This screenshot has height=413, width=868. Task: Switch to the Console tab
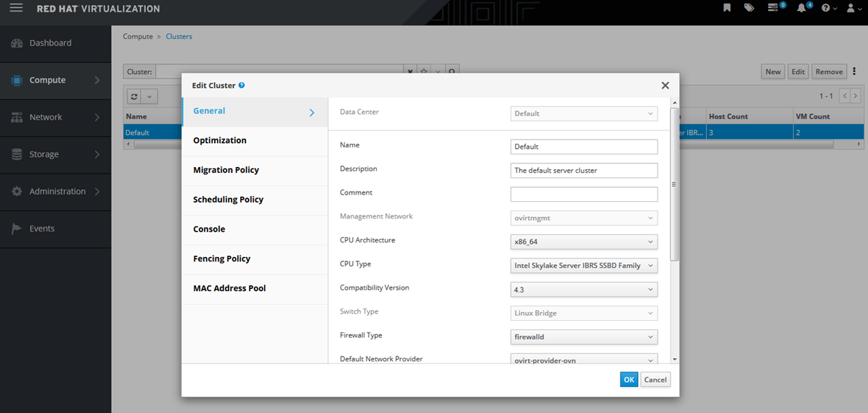point(255,229)
